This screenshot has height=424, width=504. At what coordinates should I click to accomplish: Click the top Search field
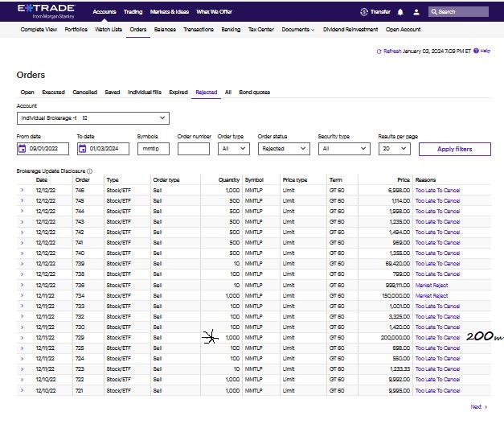click(458, 12)
